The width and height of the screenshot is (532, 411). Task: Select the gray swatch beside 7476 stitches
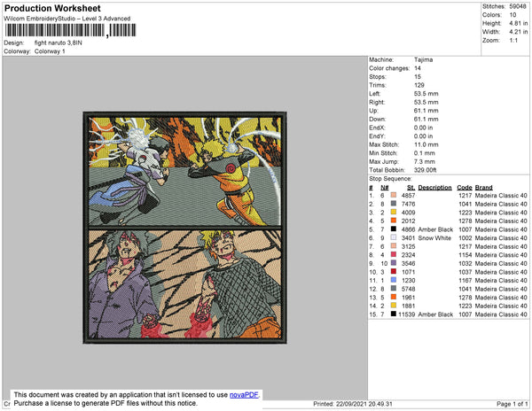click(393, 204)
